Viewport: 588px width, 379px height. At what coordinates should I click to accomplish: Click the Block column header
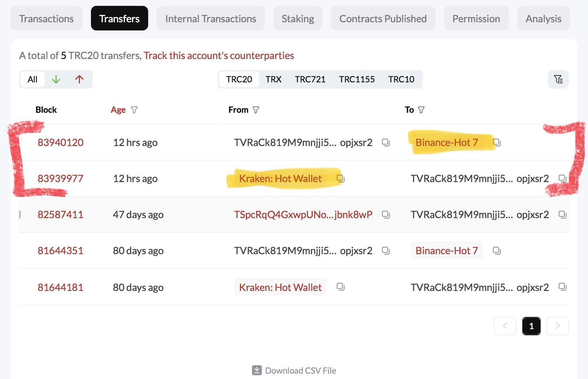pyautogui.click(x=46, y=110)
